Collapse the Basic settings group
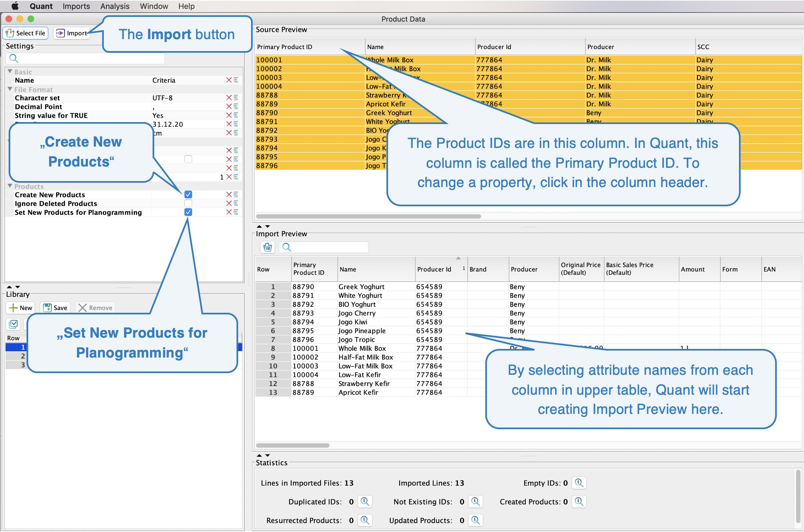The height and width of the screenshot is (532, 804). click(10, 72)
